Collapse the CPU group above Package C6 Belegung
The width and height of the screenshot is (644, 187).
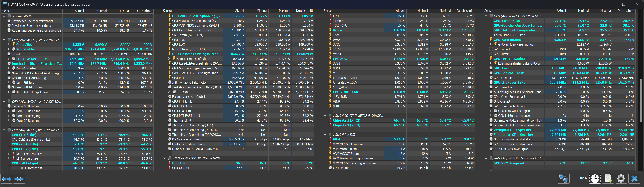pos(4,102)
